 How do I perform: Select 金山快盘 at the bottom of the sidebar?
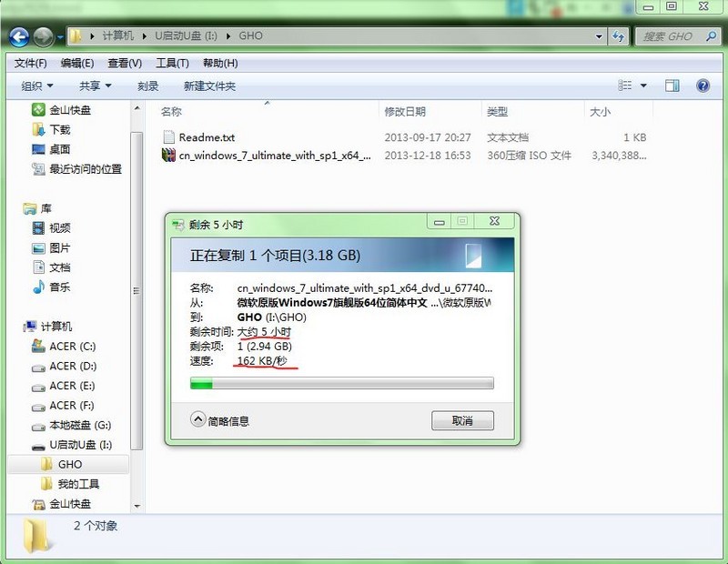tap(61, 504)
